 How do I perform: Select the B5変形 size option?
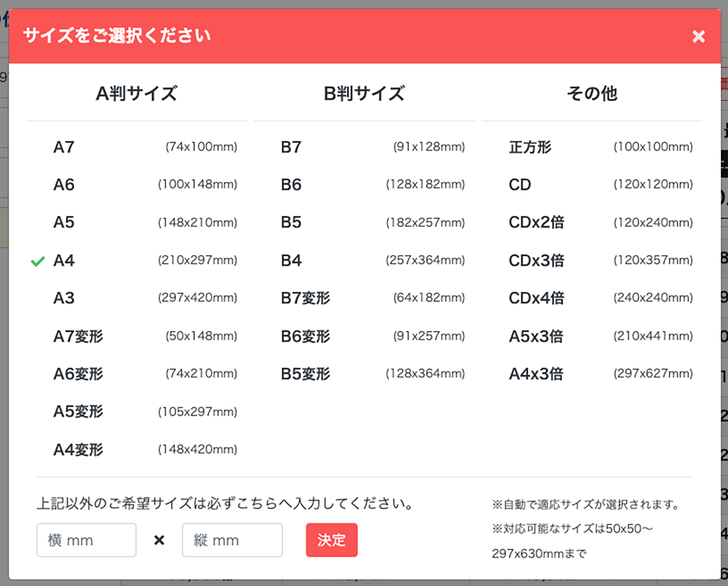point(305,374)
